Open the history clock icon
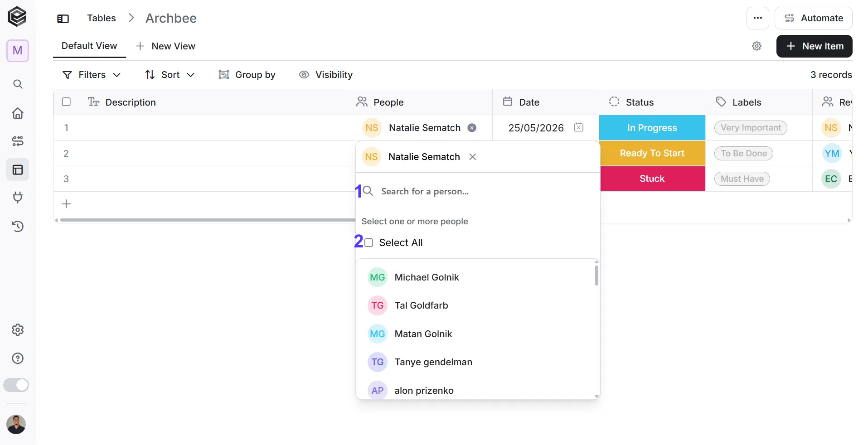 (18, 226)
